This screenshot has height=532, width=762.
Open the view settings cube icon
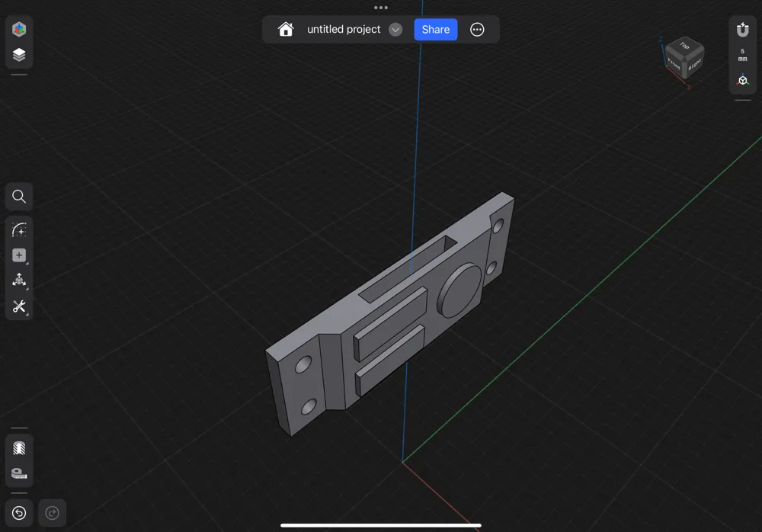[742, 80]
